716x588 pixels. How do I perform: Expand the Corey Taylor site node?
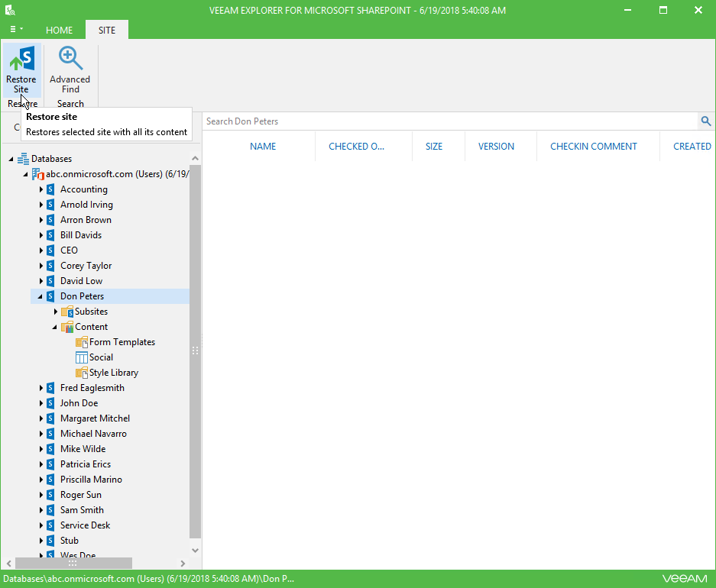40,266
